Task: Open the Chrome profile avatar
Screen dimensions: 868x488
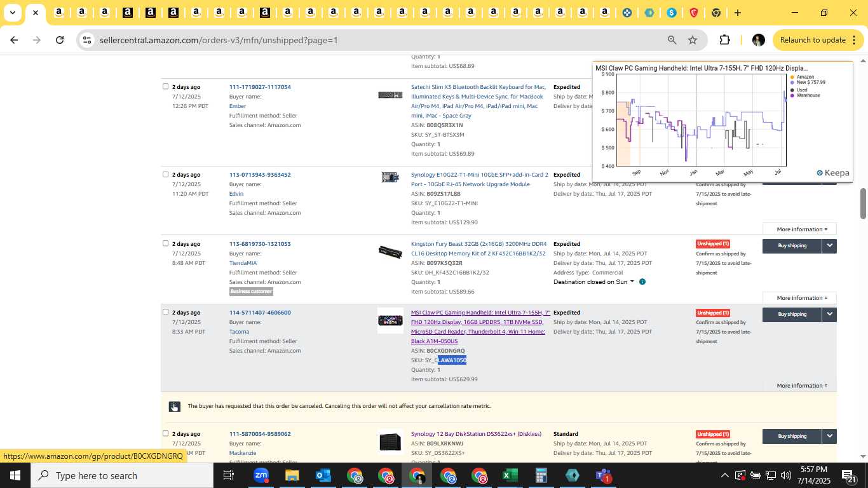Action: tap(758, 40)
